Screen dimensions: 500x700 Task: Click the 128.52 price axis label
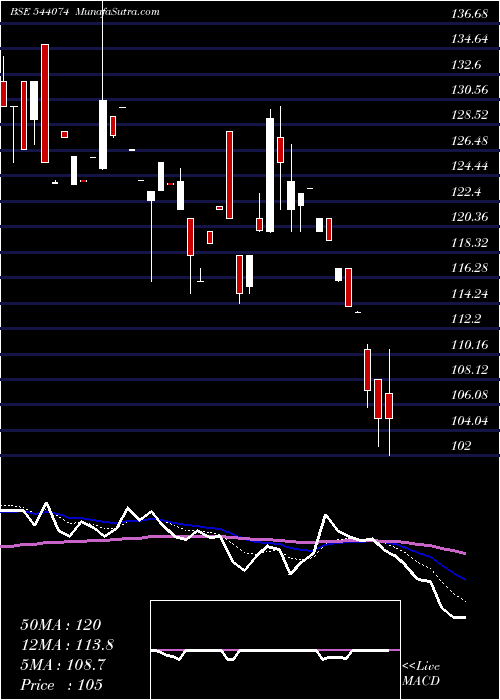469,115
